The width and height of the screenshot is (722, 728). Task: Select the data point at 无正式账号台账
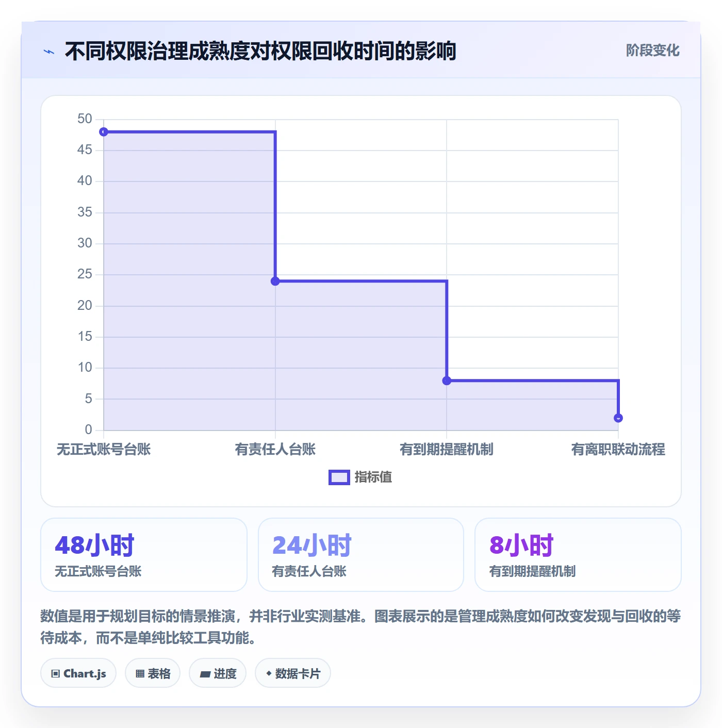coord(104,132)
